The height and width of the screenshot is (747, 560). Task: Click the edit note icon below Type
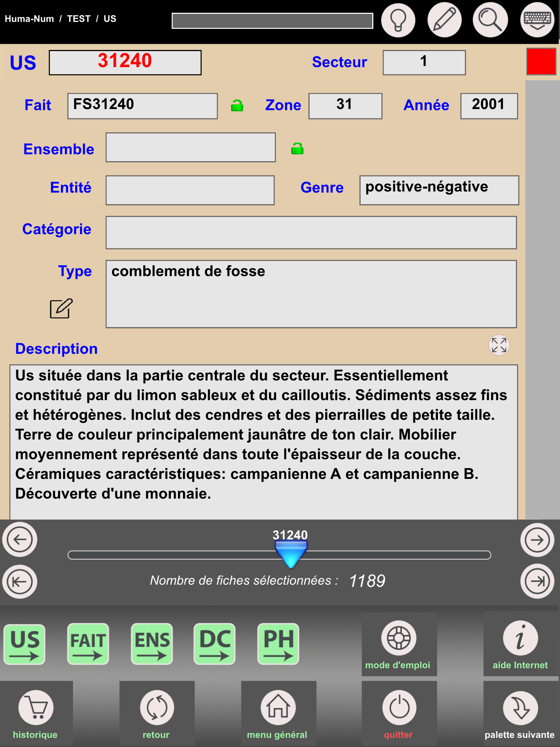(x=61, y=309)
